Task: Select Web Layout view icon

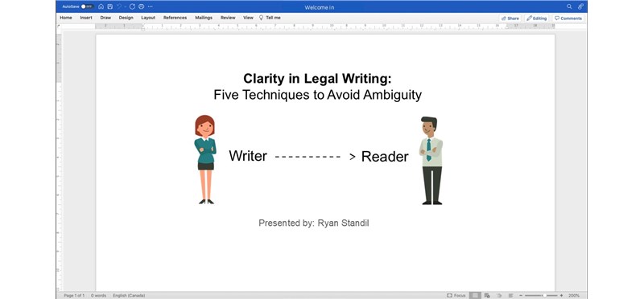Action: (487, 295)
